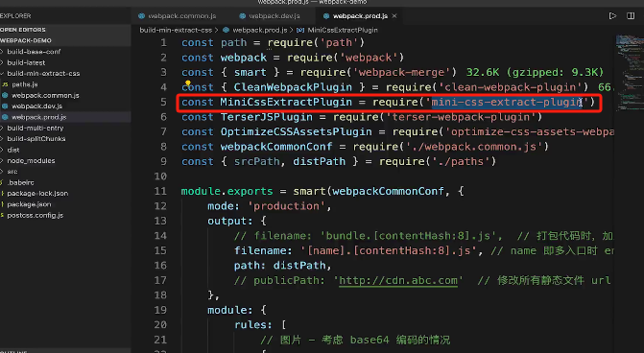The height and width of the screenshot is (353, 644).
Task: Click the EXPLORER panel title
Action: pyautogui.click(x=15, y=16)
